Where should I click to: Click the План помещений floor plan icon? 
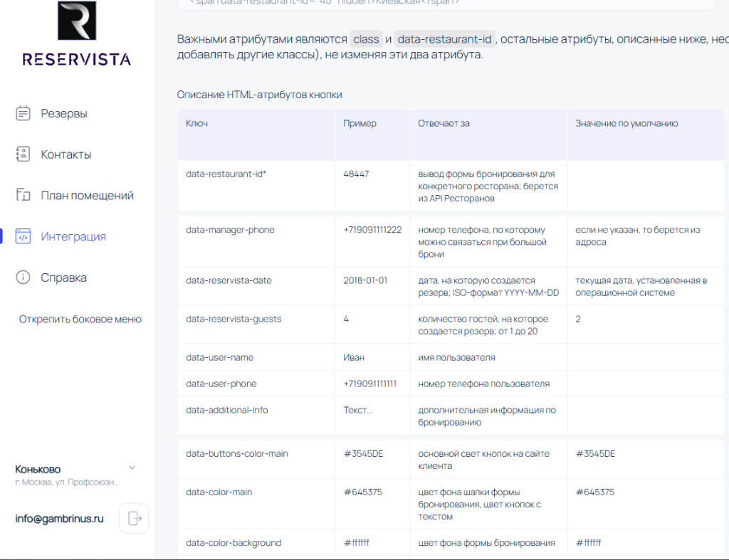click(x=23, y=196)
